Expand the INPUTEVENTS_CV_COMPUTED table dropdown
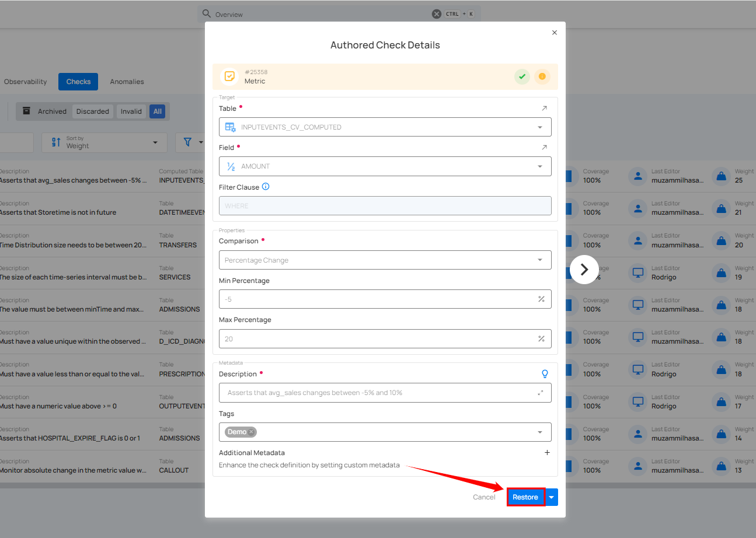 pyautogui.click(x=540, y=127)
